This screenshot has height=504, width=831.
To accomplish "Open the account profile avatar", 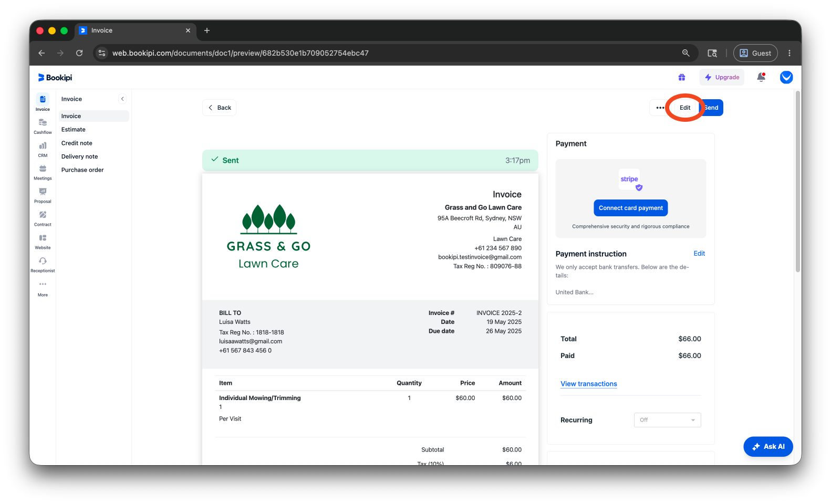I will pos(786,77).
